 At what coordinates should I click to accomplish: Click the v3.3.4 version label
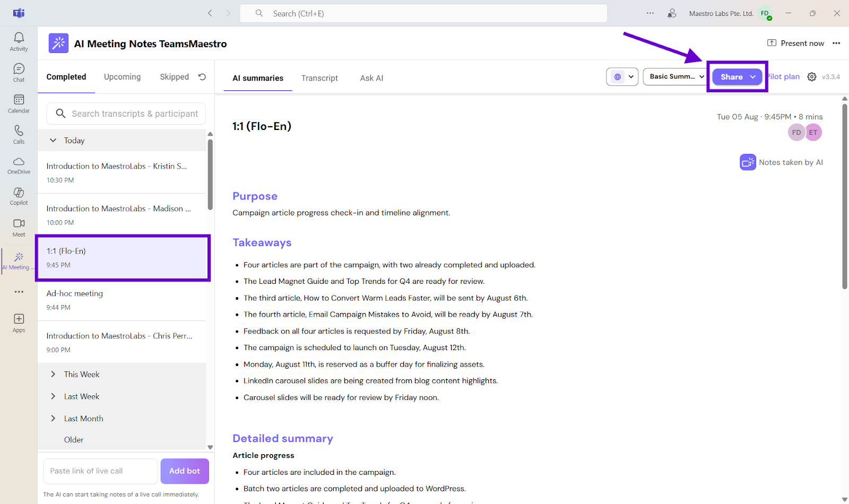[831, 77]
